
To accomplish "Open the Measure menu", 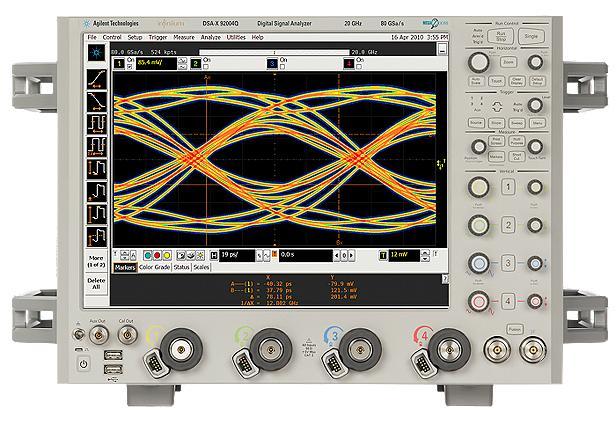I will [x=184, y=37].
